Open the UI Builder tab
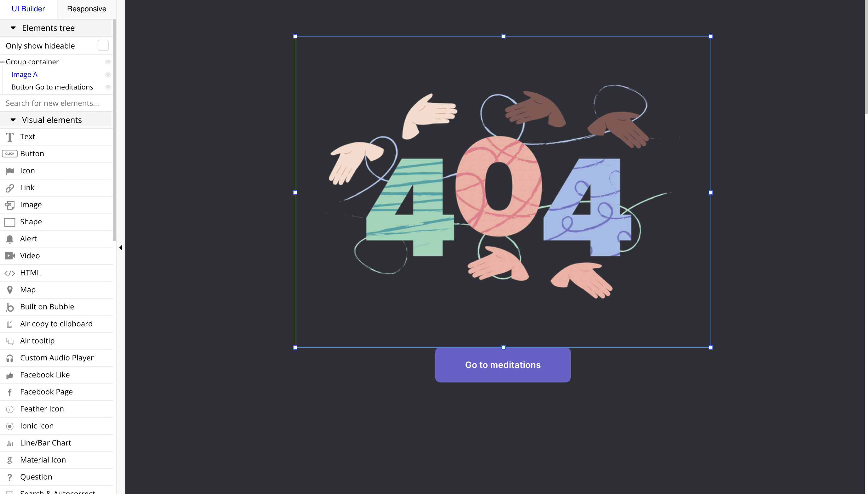Viewport: 868px width, 494px height. [28, 9]
